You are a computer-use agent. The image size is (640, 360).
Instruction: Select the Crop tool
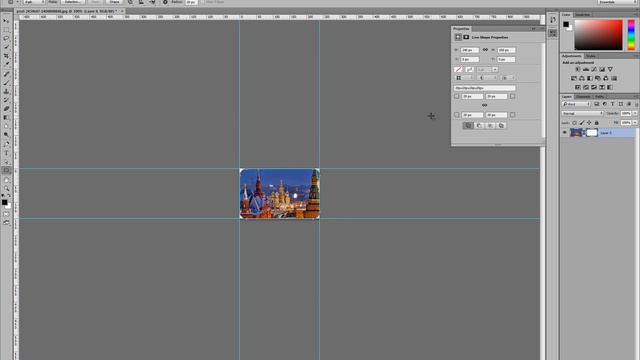[6, 56]
